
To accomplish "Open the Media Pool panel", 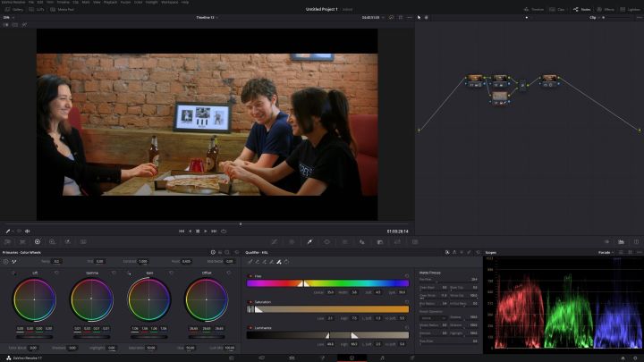I will (64, 9).
